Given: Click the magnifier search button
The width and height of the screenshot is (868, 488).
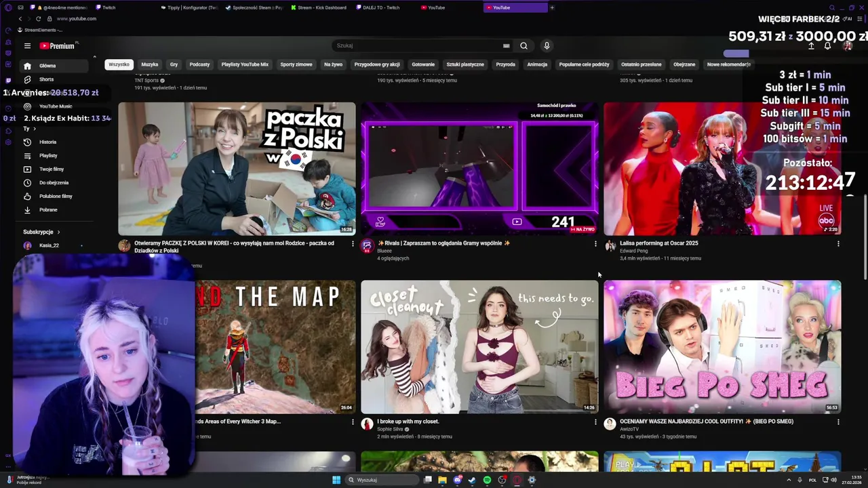Looking at the screenshot, I should pos(524,45).
